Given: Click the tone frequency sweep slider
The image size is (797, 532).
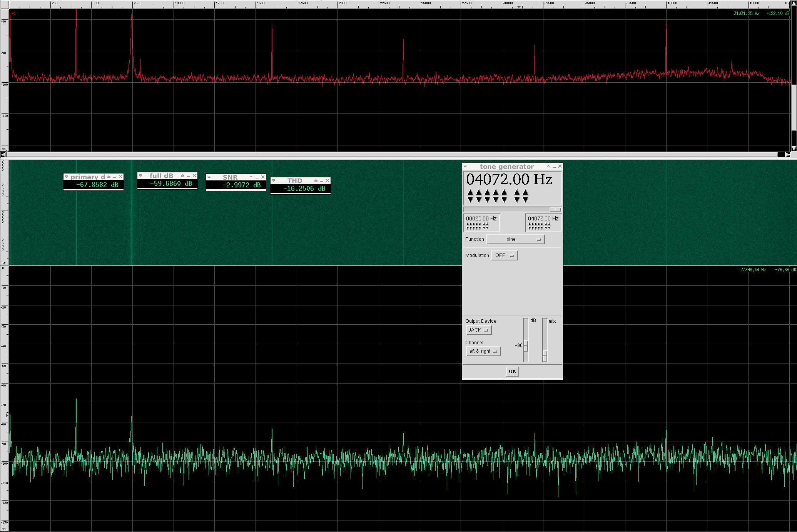Looking at the screenshot, I should (x=555, y=210).
